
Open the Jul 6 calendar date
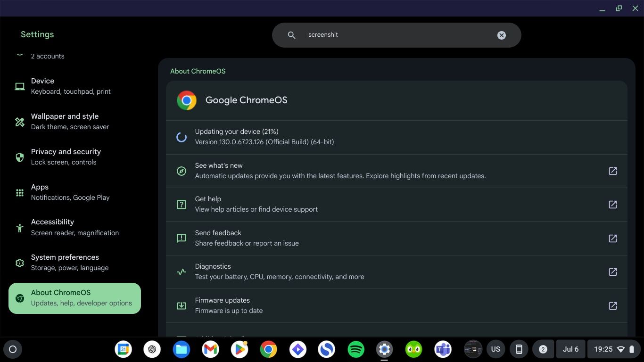570,349
